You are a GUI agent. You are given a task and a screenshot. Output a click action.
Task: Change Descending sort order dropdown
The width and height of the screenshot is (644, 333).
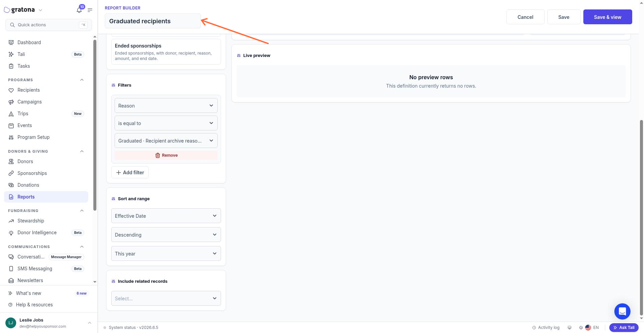166,235
